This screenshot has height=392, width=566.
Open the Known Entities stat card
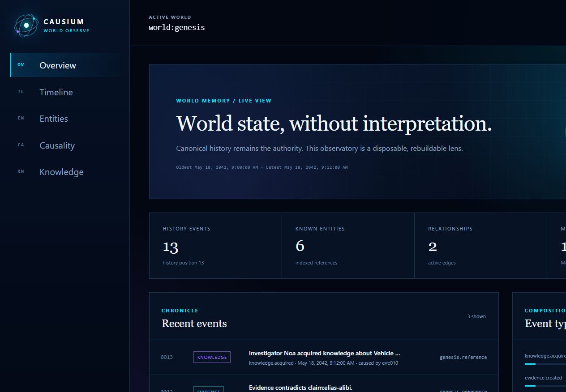pyautogui.click(x=348, y=246)
